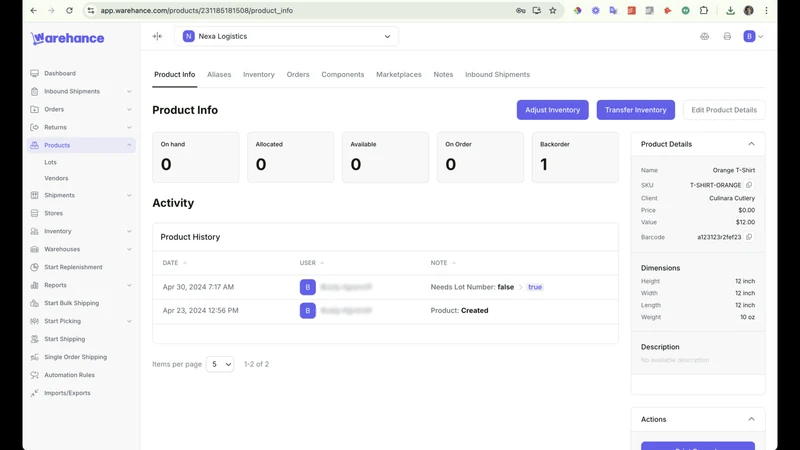The image size is (800, 450).
Task: Expand the Reports sidebar chevron
Action: point(129,285)
